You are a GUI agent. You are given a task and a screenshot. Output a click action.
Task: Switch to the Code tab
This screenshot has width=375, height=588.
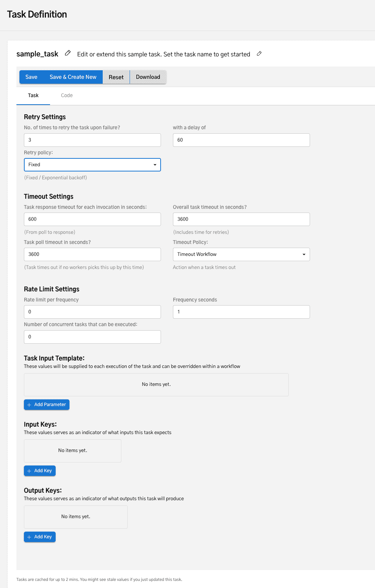point(67,96)
